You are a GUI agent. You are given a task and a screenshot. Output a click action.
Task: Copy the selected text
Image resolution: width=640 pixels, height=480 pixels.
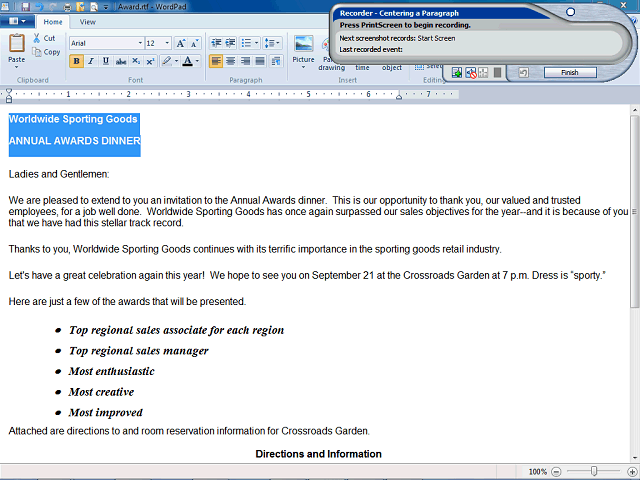pos(46,52)
